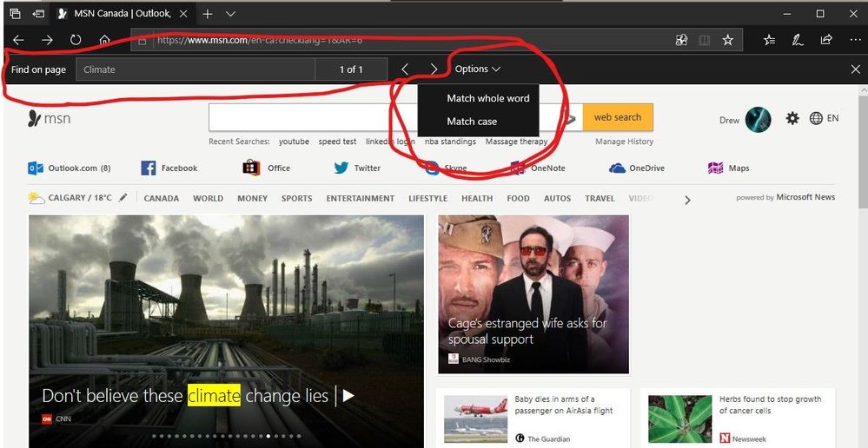Go back with the browser back arrow
The height and width of the screenshot is (448, 868).
point(18,40)
